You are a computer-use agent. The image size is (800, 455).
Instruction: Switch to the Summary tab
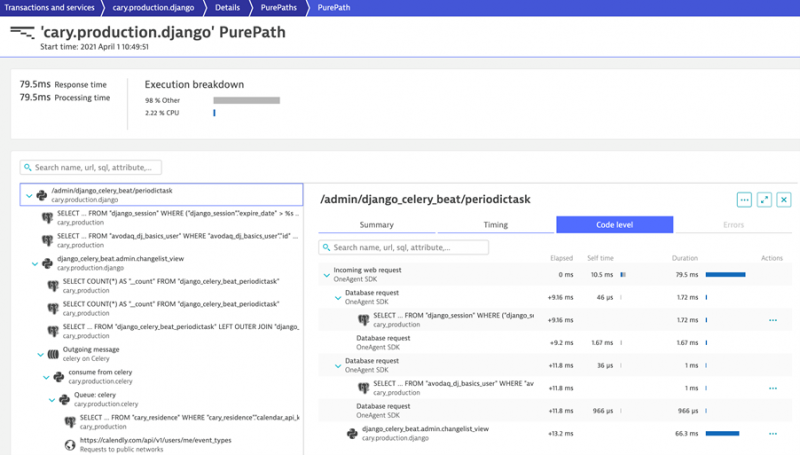click(377, 225)
